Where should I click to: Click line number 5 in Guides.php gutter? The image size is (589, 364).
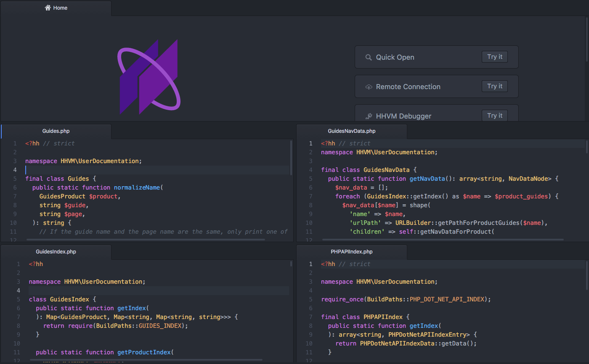pos(15,179)
